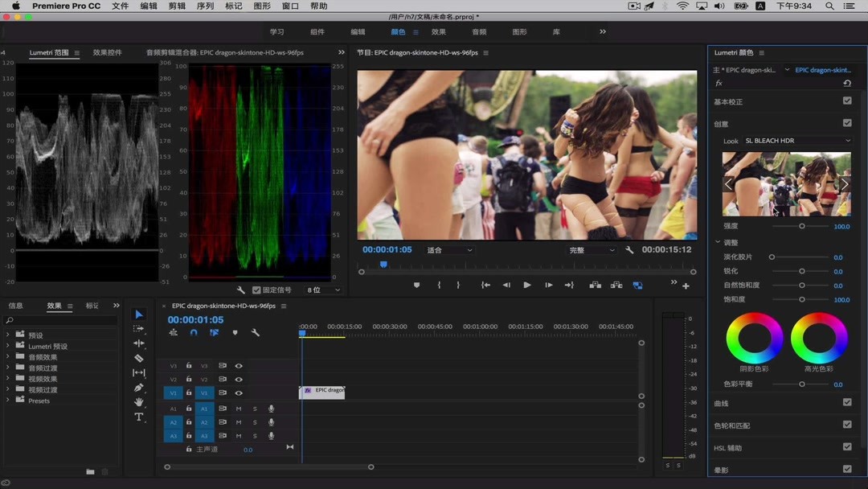
Task: Hide track V1 using its eye icon
Action: point(238,392)
